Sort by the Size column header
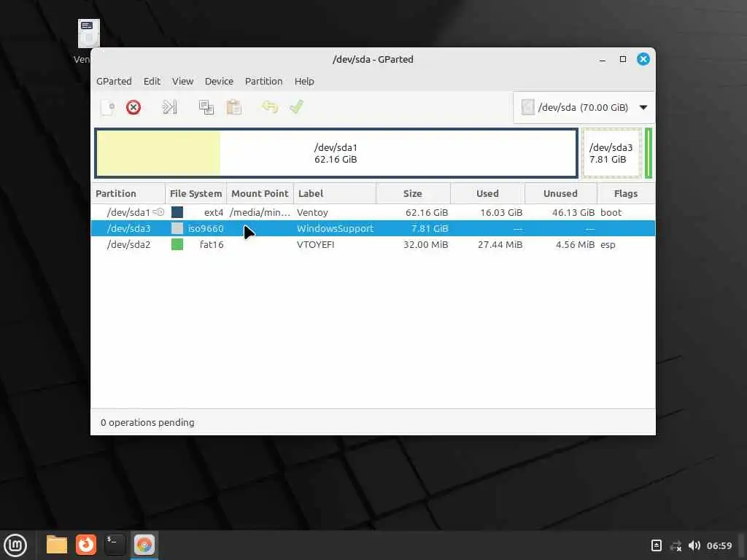747x560 pixels. pos(413,194)
